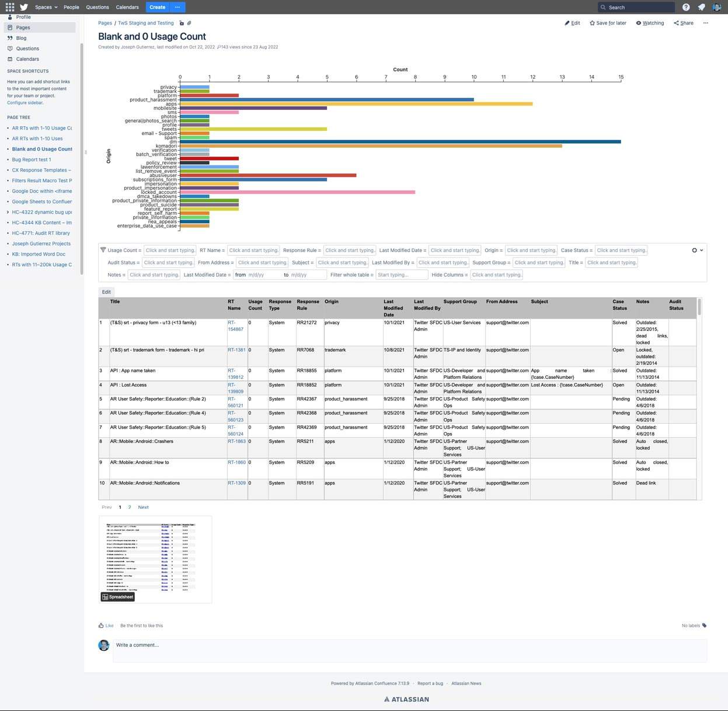Open RT-1863 link
Image resolution: width=728 pixels, height=711 pixels.
click(x=236, y=441)
